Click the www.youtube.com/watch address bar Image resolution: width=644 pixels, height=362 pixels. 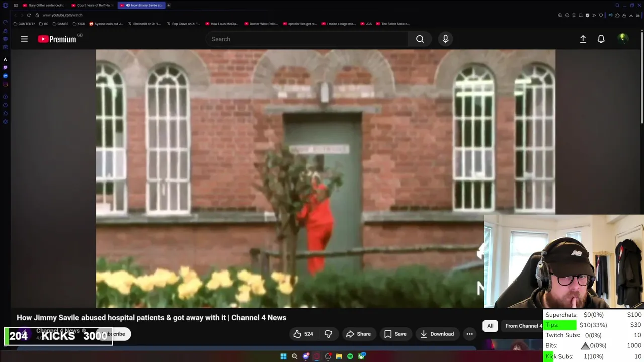click(62, 15)
